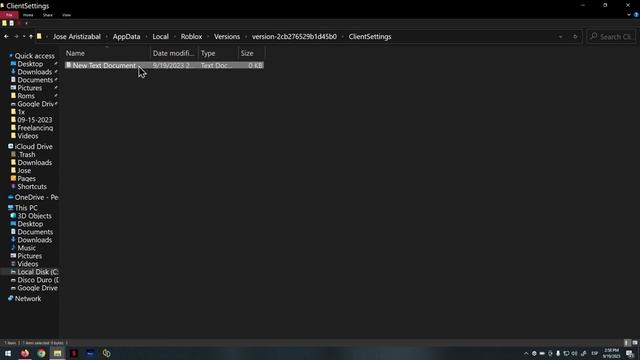Open Google Drive pinned under Quick access
Screen dimensions: 640x360
pos(35,104)
